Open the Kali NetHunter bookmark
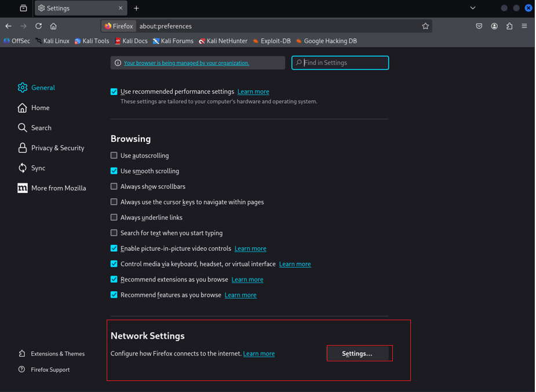 (223, 41)
